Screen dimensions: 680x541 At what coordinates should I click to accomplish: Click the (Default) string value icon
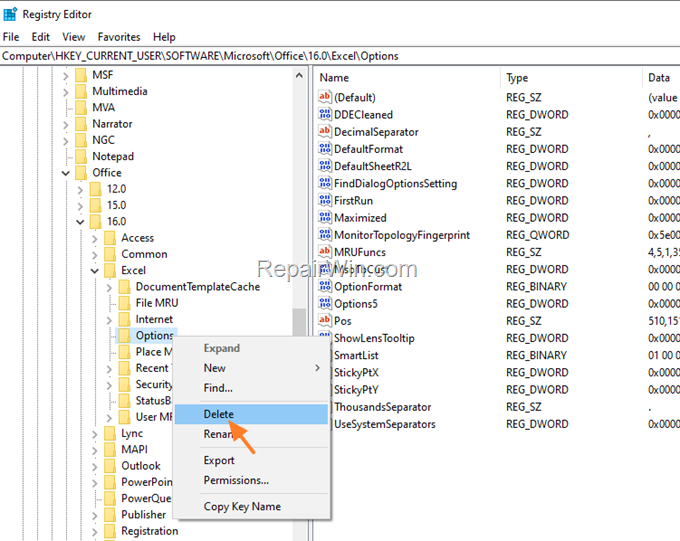pyautogui.click(x=325, y=97)
